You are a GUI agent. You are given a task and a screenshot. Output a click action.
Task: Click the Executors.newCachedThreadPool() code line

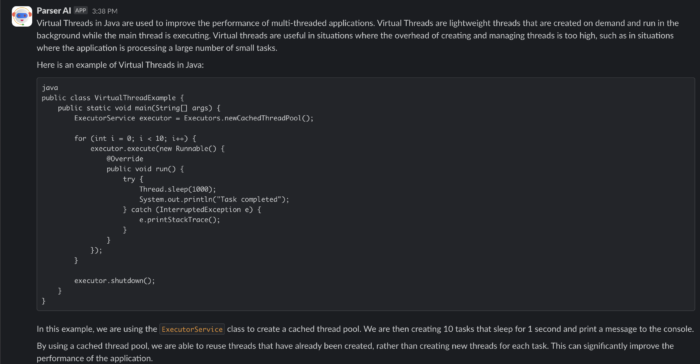click(x=194, y=118)
